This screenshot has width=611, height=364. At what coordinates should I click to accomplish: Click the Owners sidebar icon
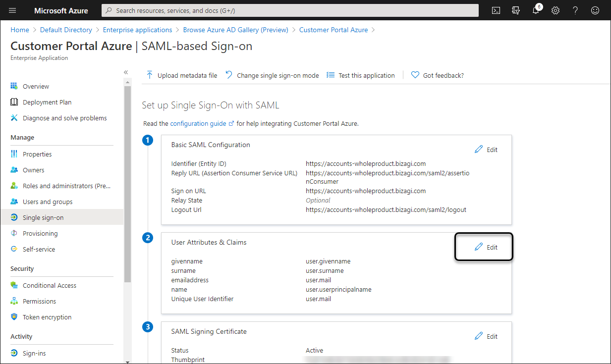14,170
